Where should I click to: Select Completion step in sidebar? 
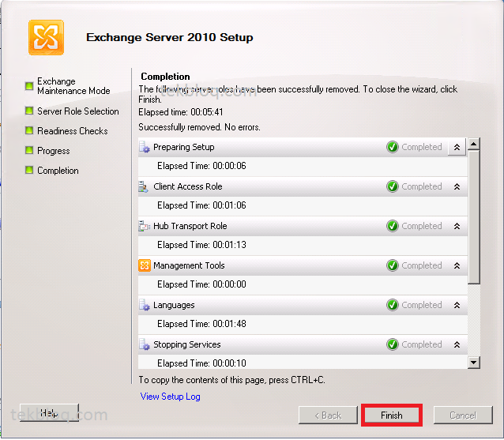pyautogui.click(x=58, y=171)
